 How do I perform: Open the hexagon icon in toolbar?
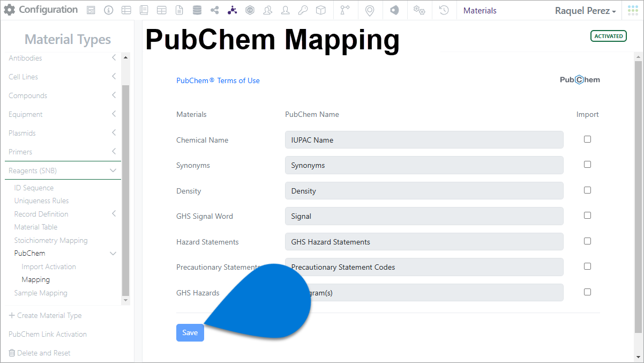(250, 10)
